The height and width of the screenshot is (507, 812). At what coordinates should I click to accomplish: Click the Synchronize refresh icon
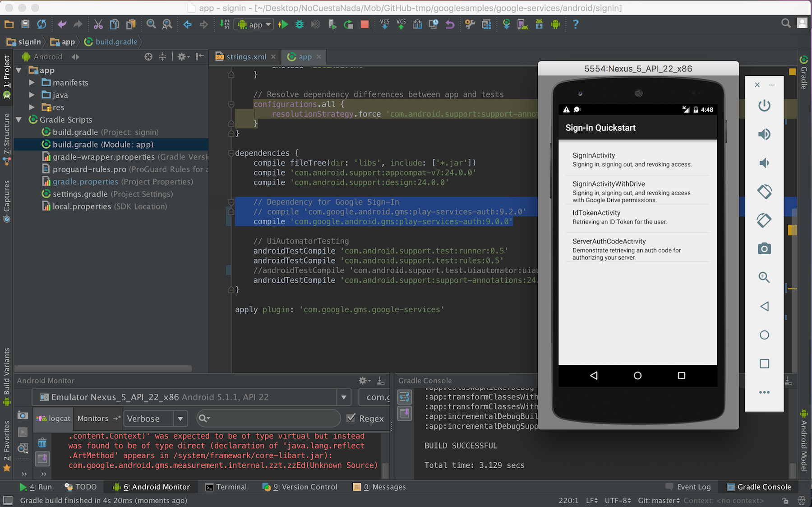click(42, 24)
